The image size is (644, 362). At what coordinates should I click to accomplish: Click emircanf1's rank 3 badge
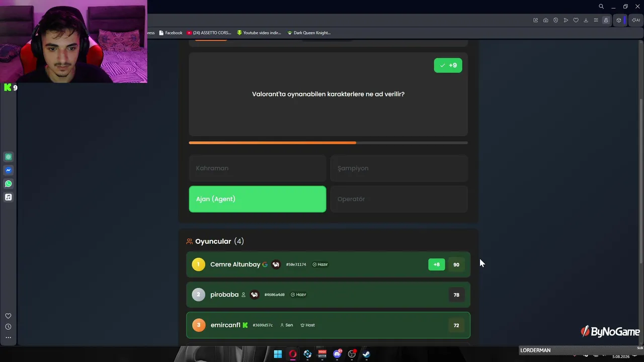coord(198,325)
